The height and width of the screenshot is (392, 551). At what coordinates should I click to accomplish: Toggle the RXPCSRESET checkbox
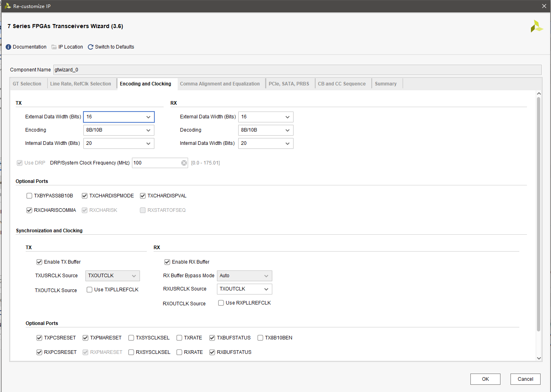pyautogui.click(x=39, y=352)
